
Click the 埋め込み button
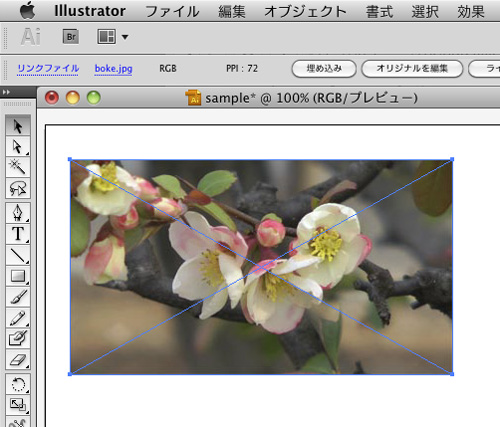(x=324, y=69)
